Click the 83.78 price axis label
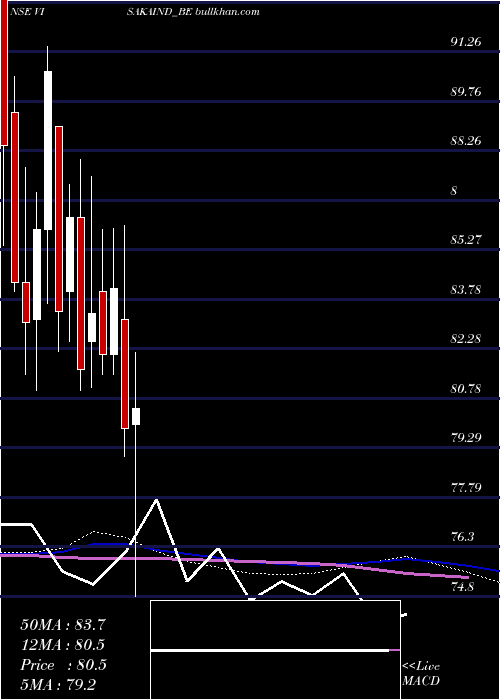Image resolution: width=500 pixels, height=700 pixels. 466,290
